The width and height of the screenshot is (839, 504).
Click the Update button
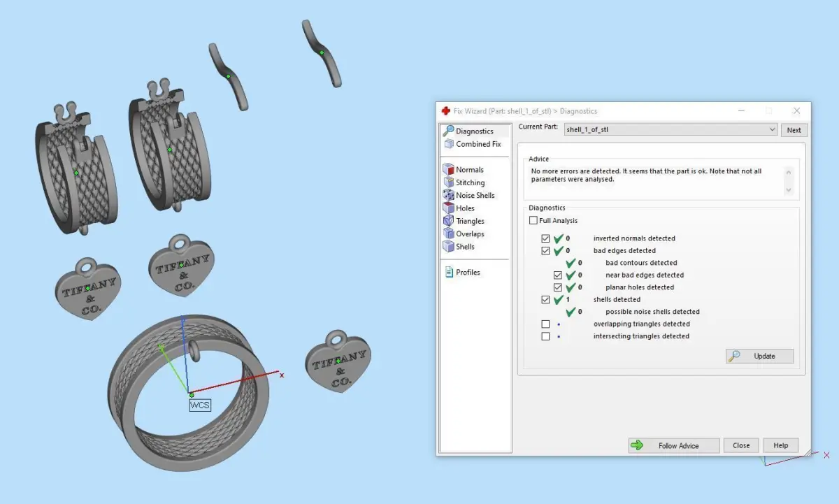click(x=759, y=356)
